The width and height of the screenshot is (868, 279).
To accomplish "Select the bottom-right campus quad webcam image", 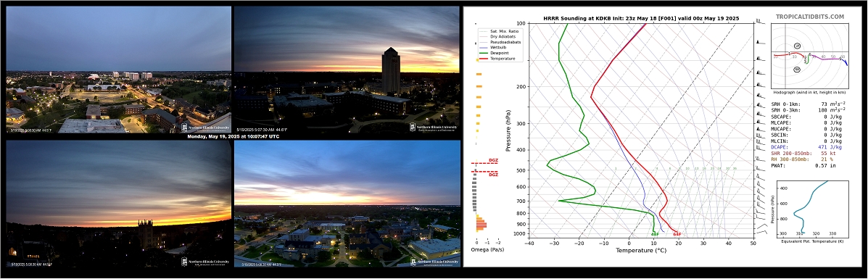I will pos(347,204).
